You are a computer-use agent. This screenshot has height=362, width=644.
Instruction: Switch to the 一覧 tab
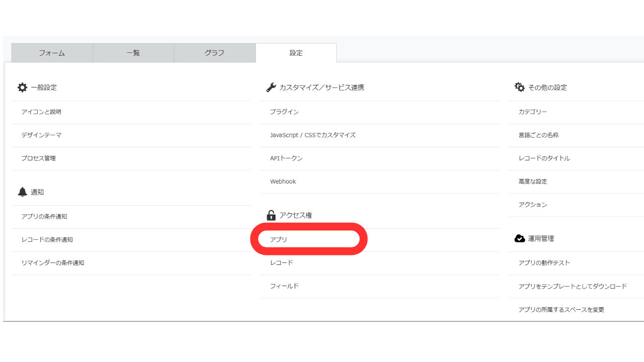click(133, 52)
